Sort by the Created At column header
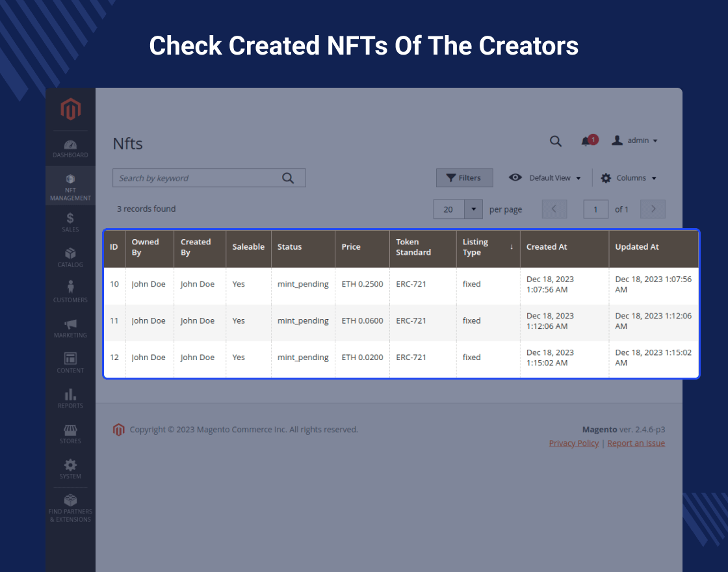This screenshot has width=728, height=572. [x=565, y=248]
